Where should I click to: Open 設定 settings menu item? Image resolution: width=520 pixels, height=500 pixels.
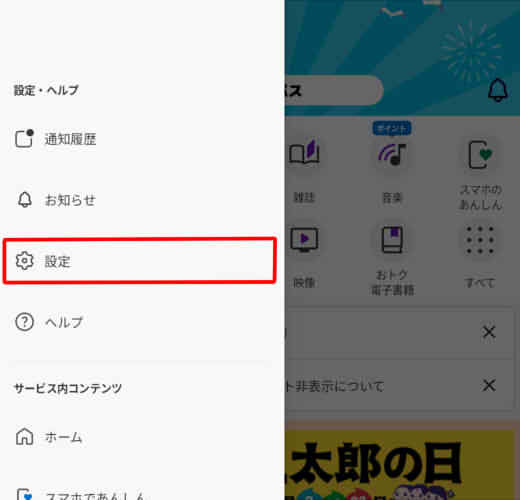(140, 261)
